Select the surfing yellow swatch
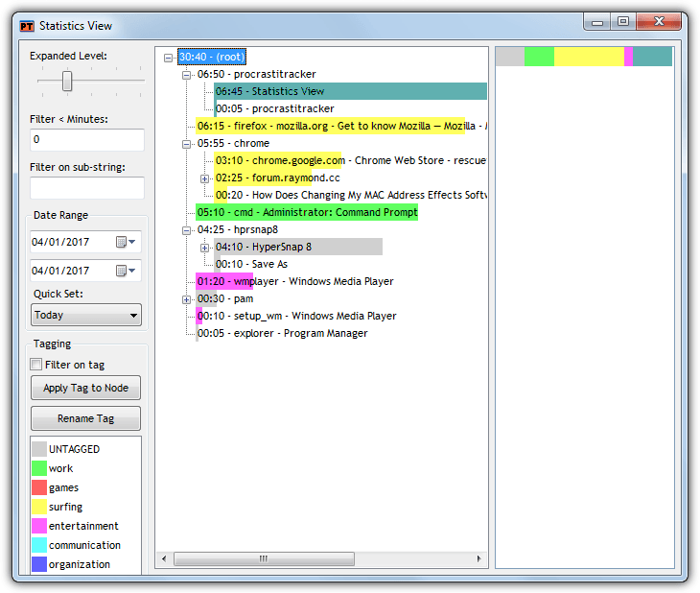The image size is (700, 593). 39,507
